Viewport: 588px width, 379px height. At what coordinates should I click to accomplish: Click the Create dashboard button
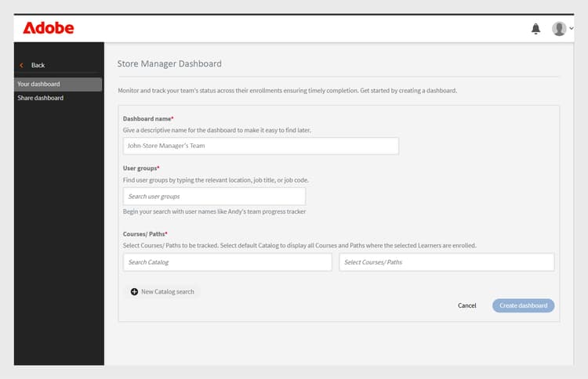click(523, 305)
